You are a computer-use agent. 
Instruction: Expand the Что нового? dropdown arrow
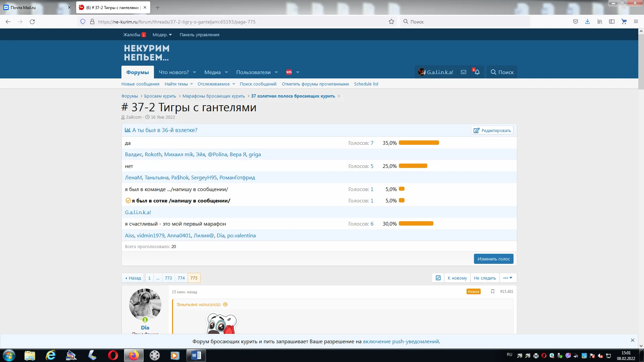pyautogui.click(x=195, y=72)
